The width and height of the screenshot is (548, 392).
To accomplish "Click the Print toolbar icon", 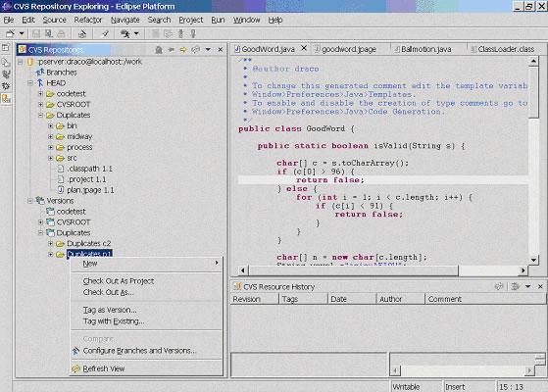I will pyautogui.click(x=61, y=33).
